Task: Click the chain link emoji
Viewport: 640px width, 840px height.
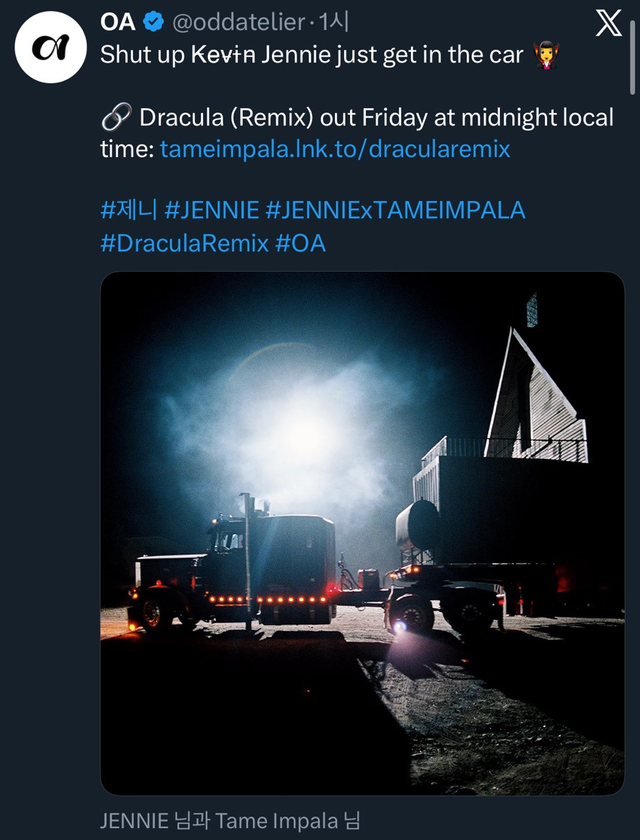Action: [115, 119]
